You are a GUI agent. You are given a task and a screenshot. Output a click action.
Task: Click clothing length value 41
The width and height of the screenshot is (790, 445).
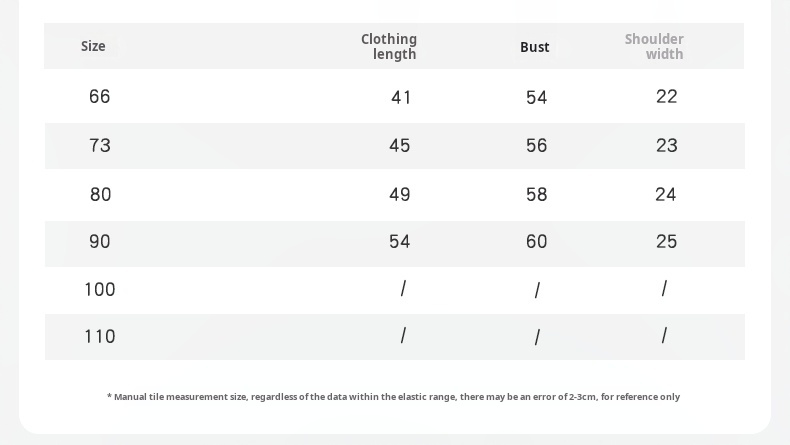coord(401,97)
